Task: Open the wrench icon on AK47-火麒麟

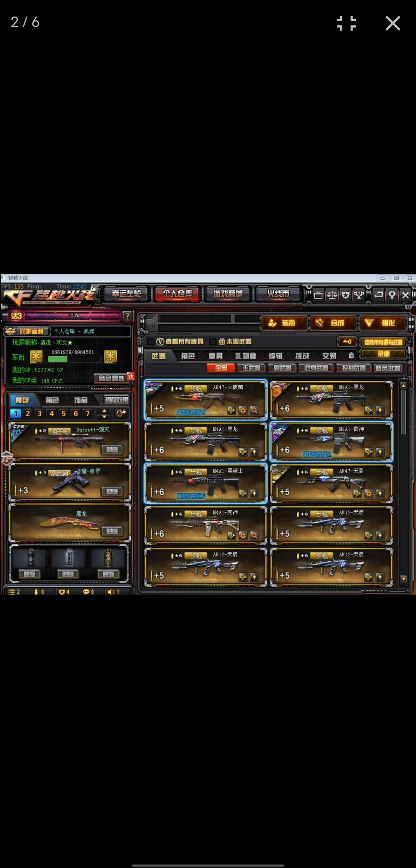Action: coord(231,410)
